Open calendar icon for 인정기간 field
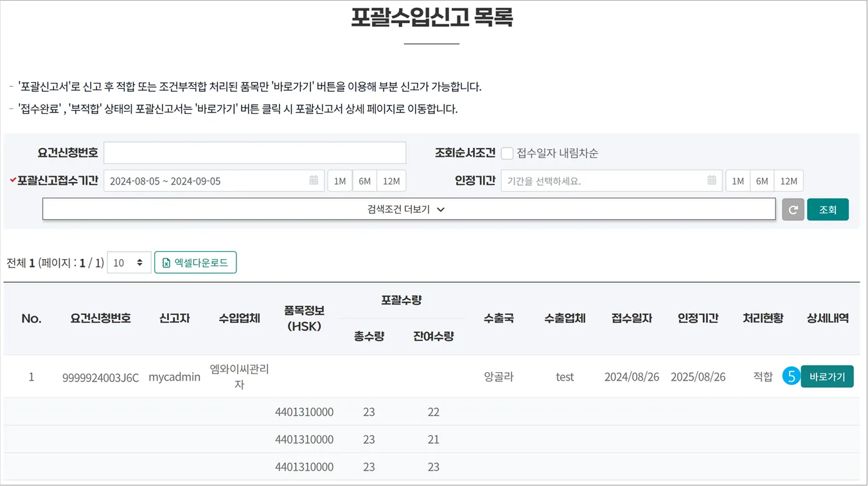The height and width of the screenshot is (486, 868). pyautogui.click(x=711, y=181)
